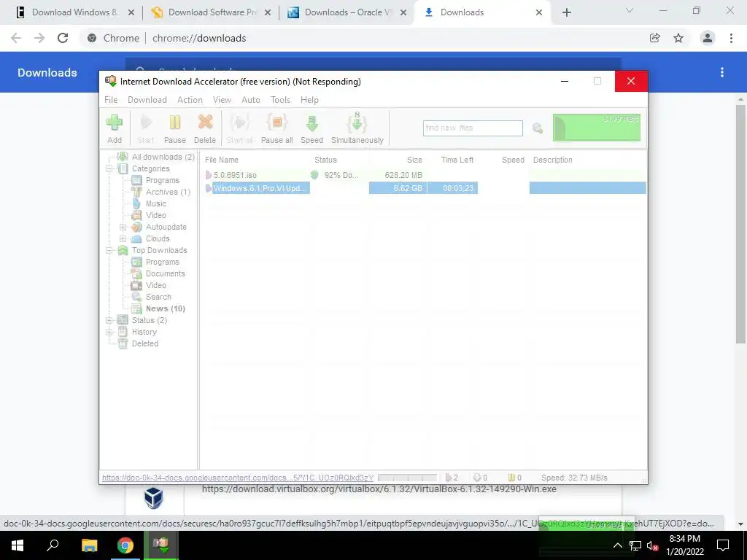This screenshot has width=747, height=560.
Task: Click the taskbar volume icon
Action: [x=652, y=546]
